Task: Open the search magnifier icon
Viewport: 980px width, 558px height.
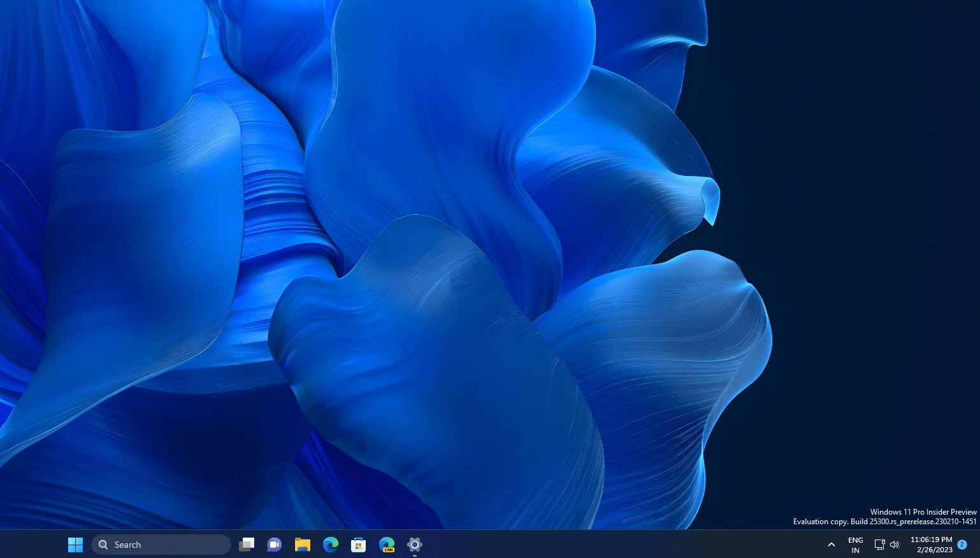Action: point(103,544)
